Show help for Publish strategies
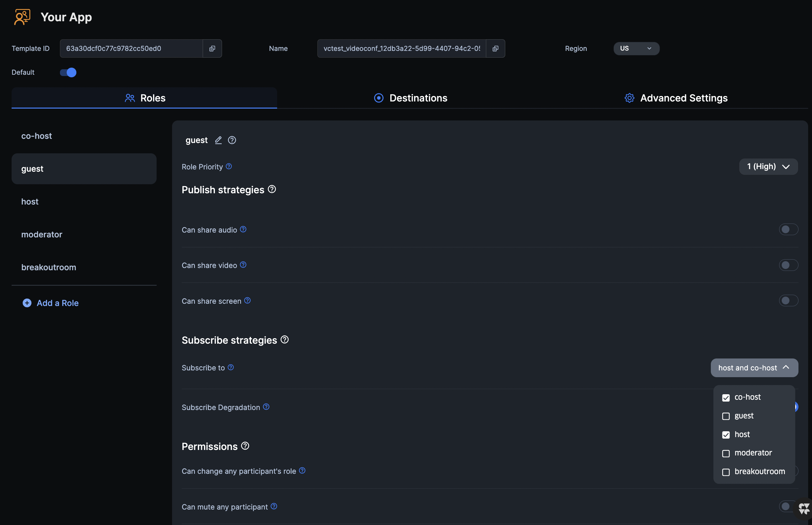 pyautogui.click(x=272, y=189)
